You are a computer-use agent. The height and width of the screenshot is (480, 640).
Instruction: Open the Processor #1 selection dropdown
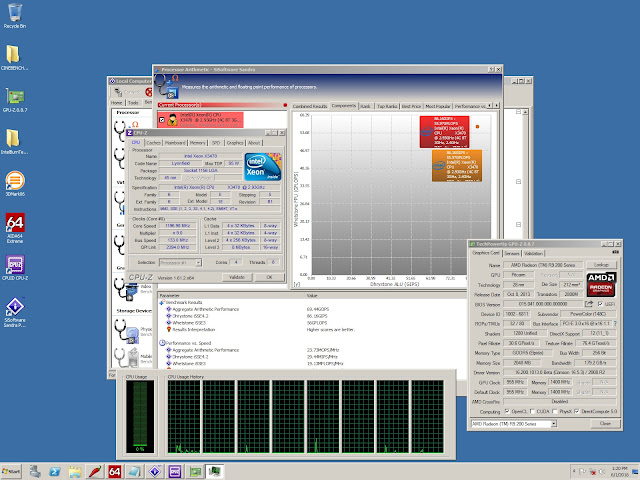pyautogui.click(x=198, y=262)
